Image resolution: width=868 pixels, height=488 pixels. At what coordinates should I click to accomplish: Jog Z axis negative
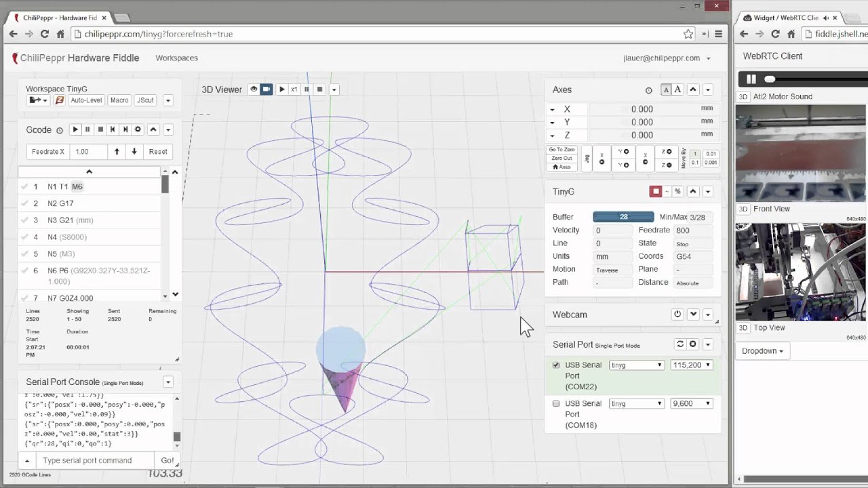point(667,165)
